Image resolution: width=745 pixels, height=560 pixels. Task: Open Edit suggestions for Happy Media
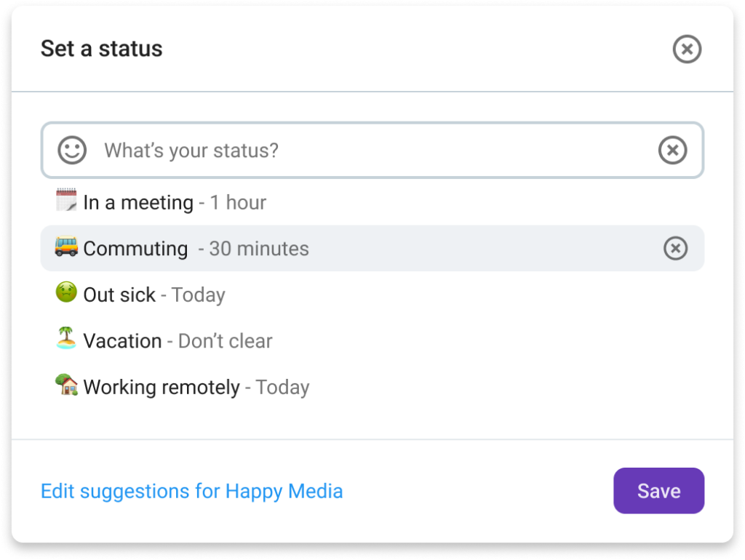pyautogui.click(x=191, y=491)
